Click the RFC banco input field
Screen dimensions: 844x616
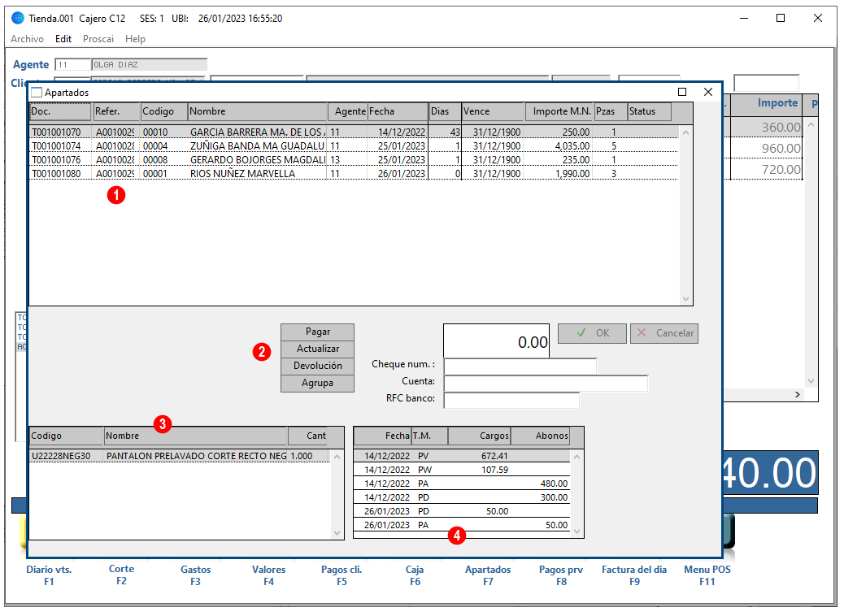tap(511, 401)
